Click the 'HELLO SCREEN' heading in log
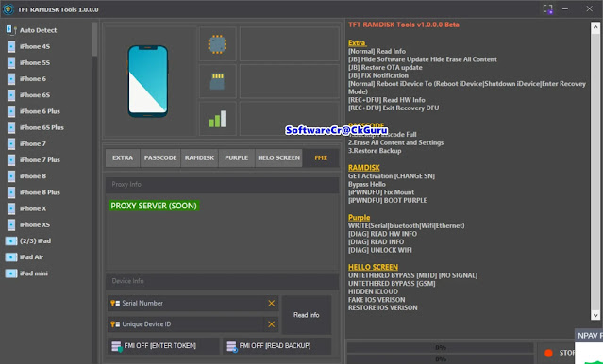The width and height of the screenshot is (603, 364). (373, 267)
